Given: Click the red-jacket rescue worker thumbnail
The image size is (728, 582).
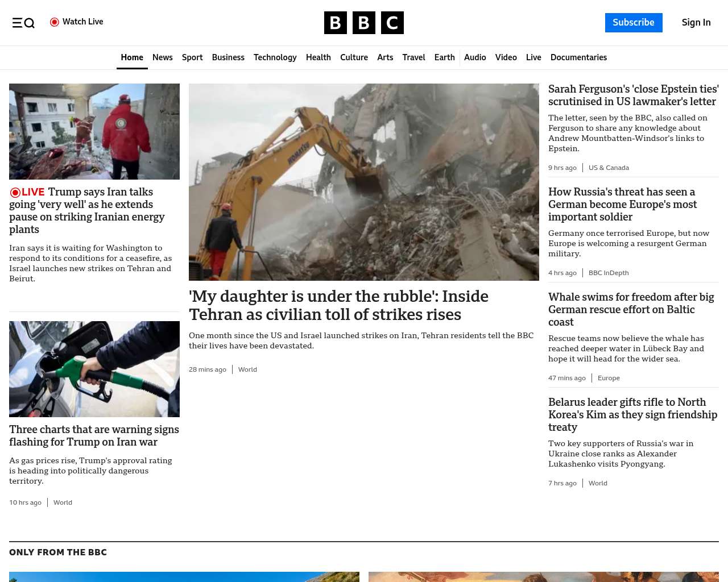Looking at the screenshot, I should tap(94, 131).
